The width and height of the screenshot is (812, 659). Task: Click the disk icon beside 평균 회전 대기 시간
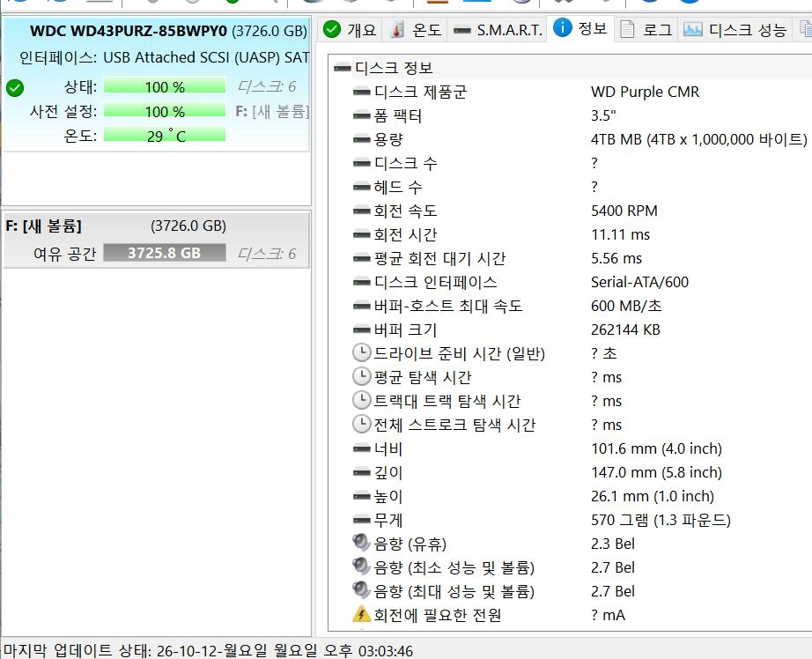click(361, 259)
